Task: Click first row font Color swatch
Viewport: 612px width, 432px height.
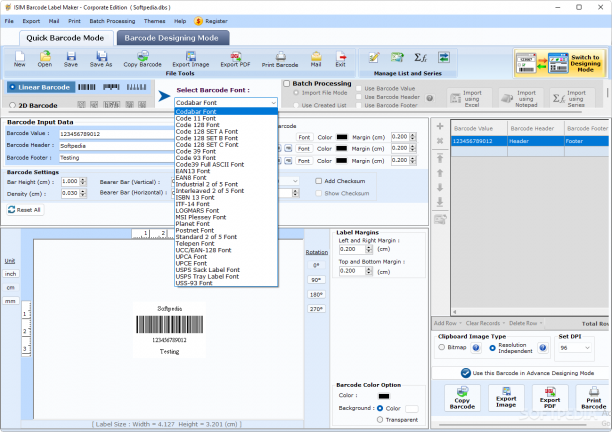Action: [342, 137]
